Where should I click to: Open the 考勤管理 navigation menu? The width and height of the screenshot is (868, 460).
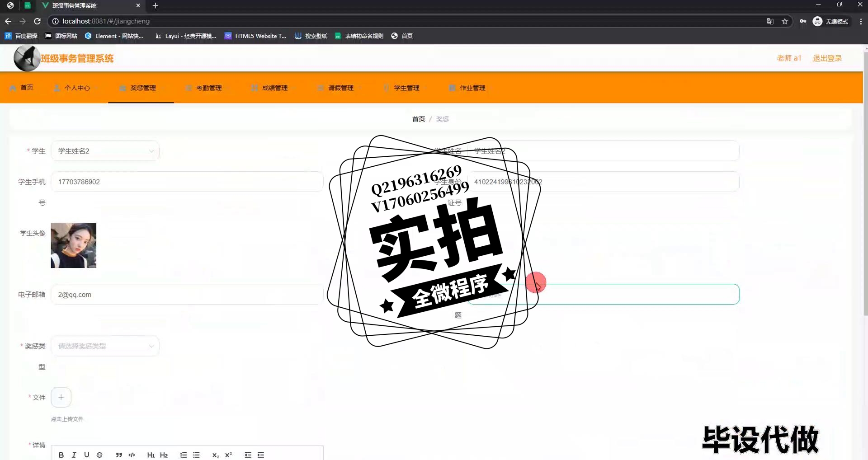point(207,88)
